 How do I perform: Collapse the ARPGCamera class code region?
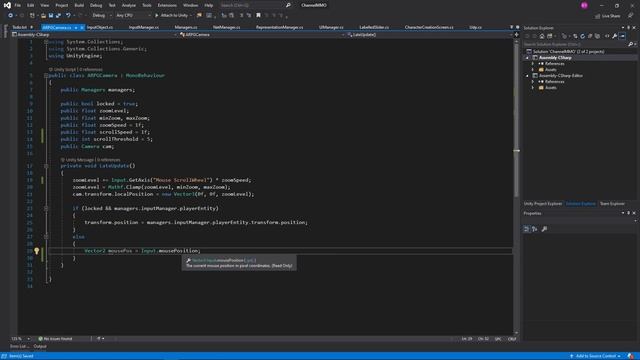tap(46, 76)
